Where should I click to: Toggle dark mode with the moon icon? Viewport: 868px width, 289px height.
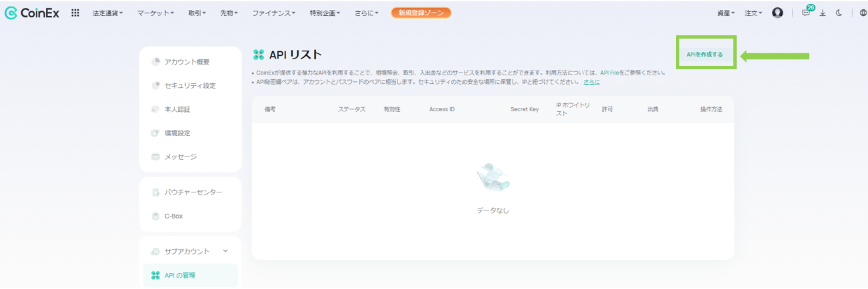click(839, 13)
